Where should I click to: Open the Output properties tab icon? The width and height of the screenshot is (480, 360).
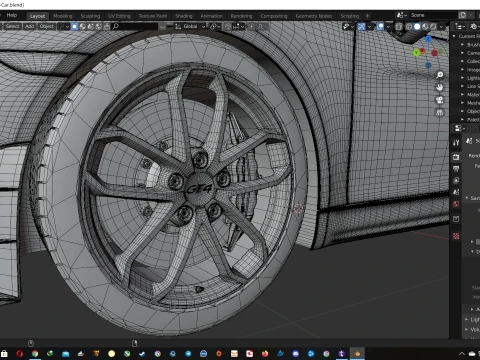point(456,169)
